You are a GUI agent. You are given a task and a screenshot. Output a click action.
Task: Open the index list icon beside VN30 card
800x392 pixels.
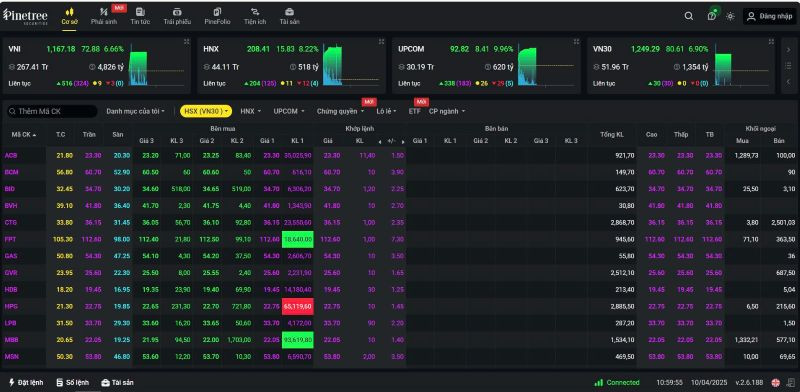pos(789,65)
